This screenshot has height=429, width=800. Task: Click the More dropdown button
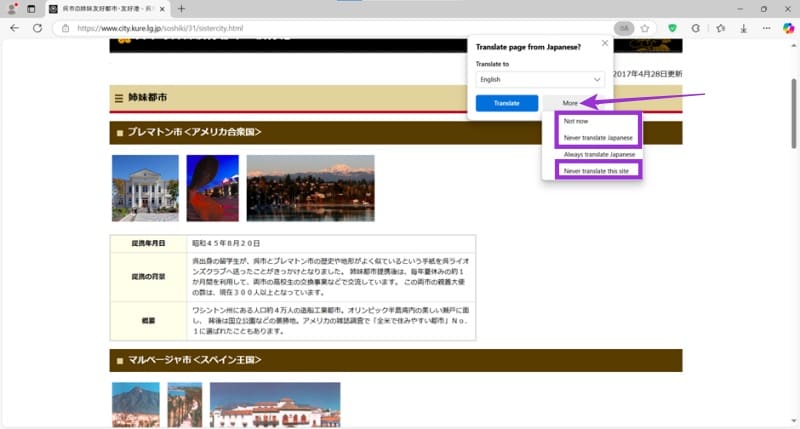571,103
